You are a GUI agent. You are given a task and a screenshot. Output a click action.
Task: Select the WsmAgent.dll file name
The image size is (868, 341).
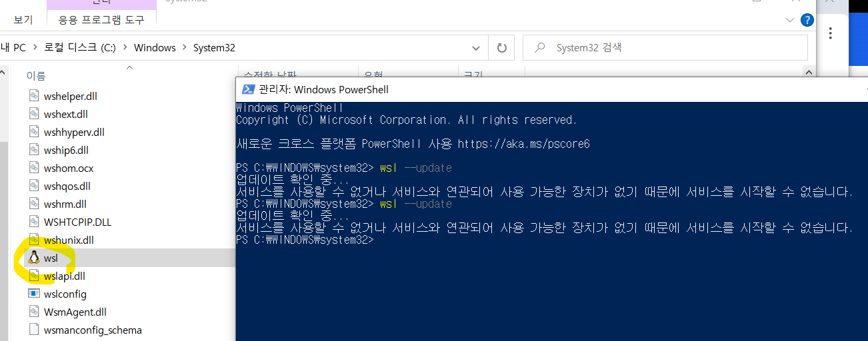click(75, 312)
